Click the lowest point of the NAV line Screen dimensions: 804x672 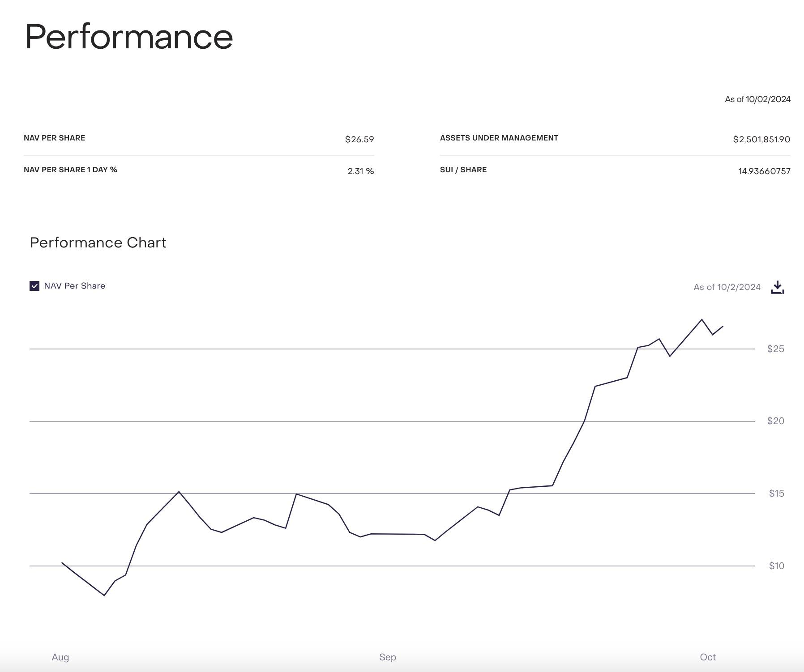coord(104,595)
